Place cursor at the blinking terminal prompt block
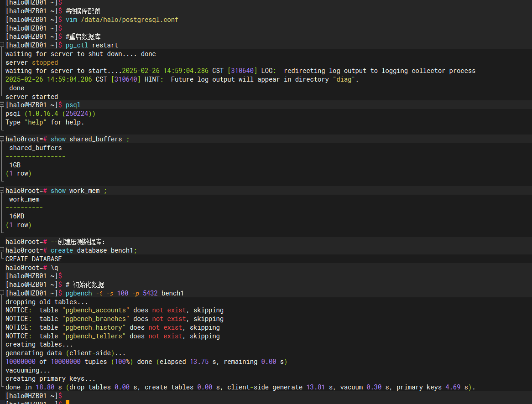The width and height of the screenshot is (532, 404). pyautogui.click(x=68, y=402)
